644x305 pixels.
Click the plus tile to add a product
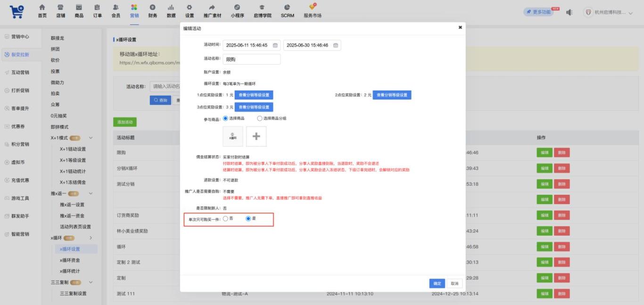pos(256,136)
